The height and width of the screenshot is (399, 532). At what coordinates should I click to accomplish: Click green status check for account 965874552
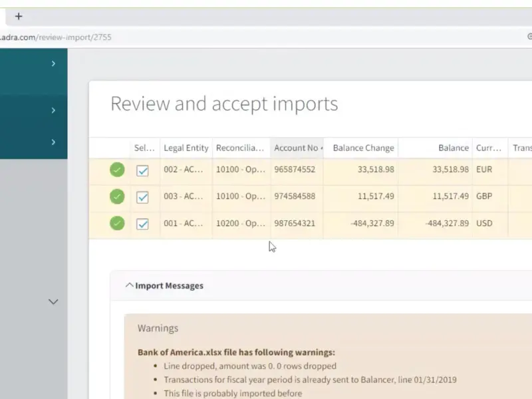coord(117,170)
